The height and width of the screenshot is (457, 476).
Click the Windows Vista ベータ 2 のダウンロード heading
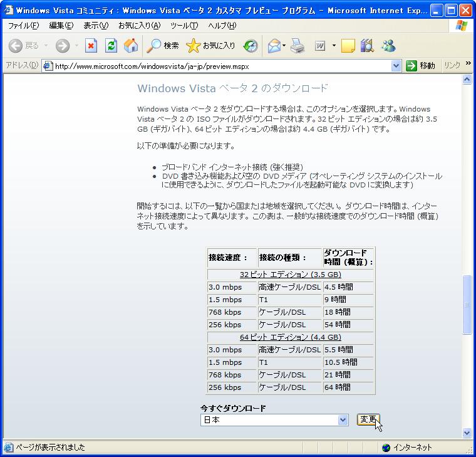coord(232,88)
